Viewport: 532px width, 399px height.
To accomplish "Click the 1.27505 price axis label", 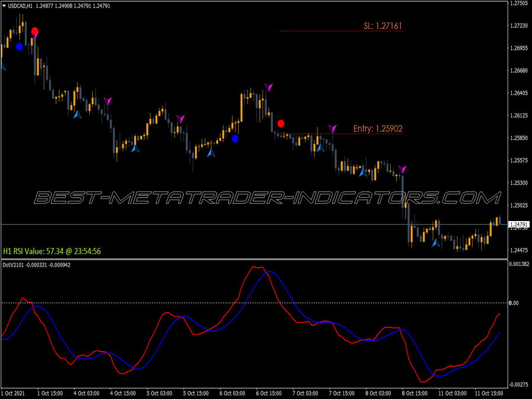I will [519, 3].
